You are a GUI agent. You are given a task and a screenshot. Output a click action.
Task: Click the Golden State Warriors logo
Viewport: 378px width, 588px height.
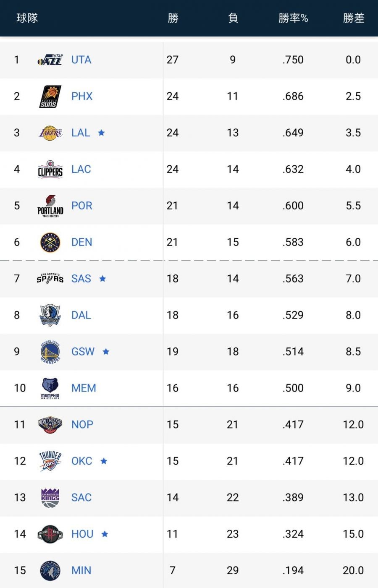50,352
